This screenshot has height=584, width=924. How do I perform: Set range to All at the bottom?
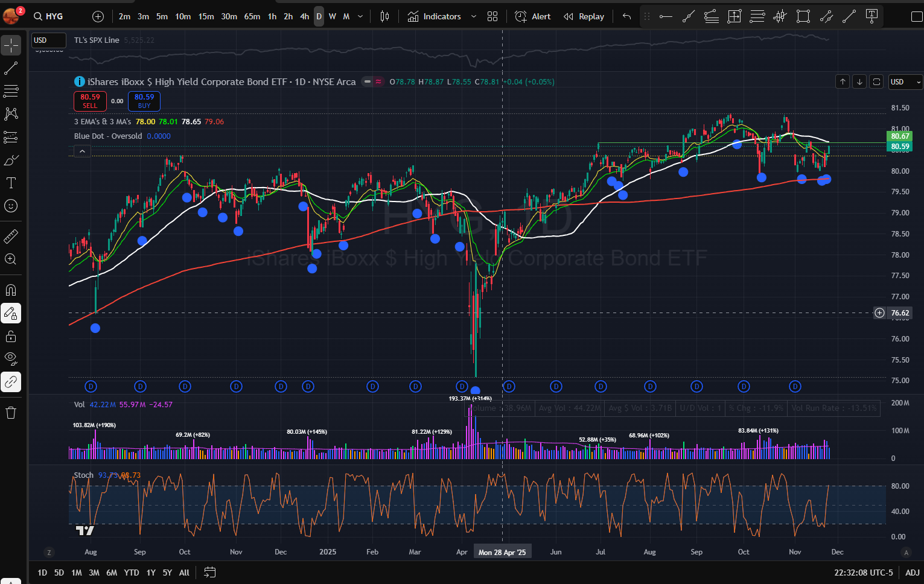(x=184, y=573)
